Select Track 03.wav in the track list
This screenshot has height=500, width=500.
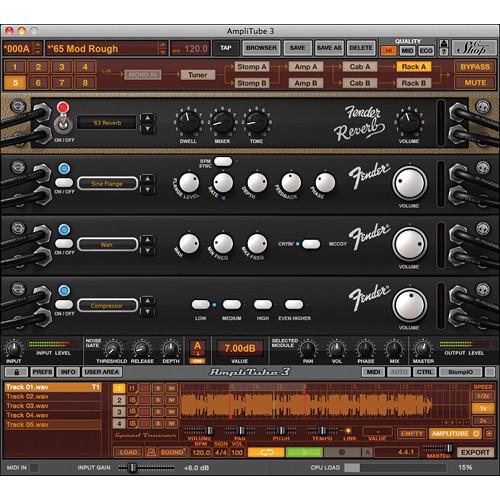point(53,406)
